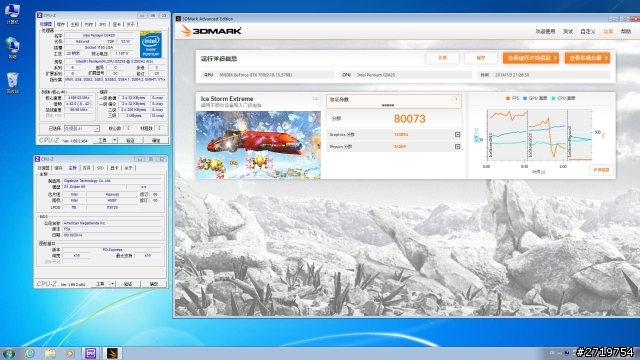This screenshot has width=640, height=360.
Task: Click the 验证 button in the upper CPU-Z
Action: pos(130,140)
